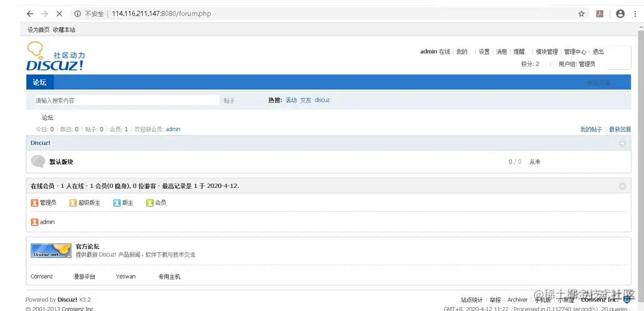644x311 pixels.
Task: Open 设置 in the user menu
Action: 484,52
